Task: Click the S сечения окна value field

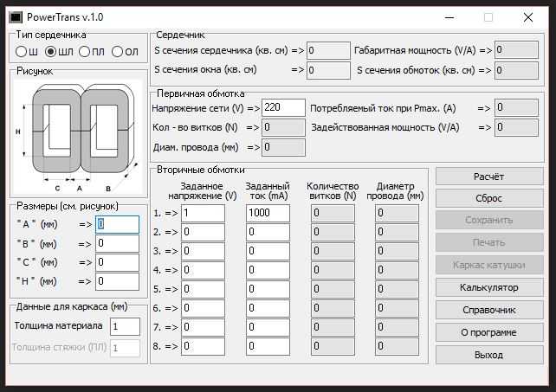Action: tap(328, 70)
